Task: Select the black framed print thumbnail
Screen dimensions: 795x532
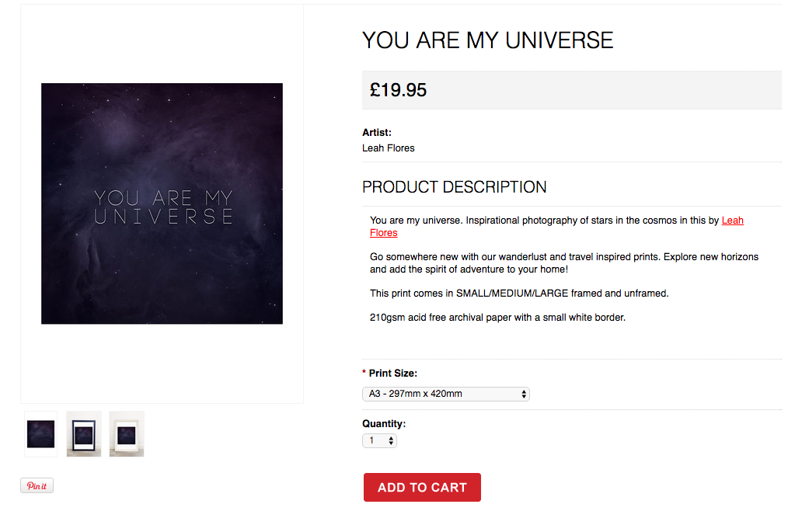Action: pos(84,433)
